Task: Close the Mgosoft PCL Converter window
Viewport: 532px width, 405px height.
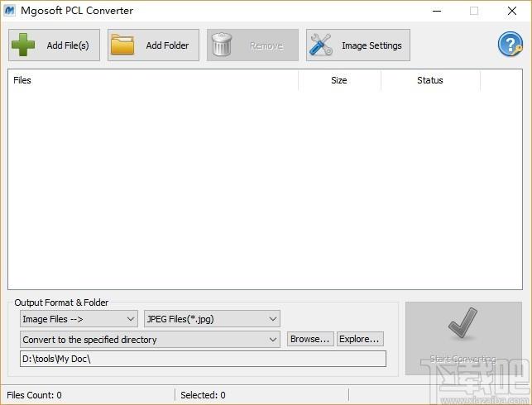Action: point(512,11)
